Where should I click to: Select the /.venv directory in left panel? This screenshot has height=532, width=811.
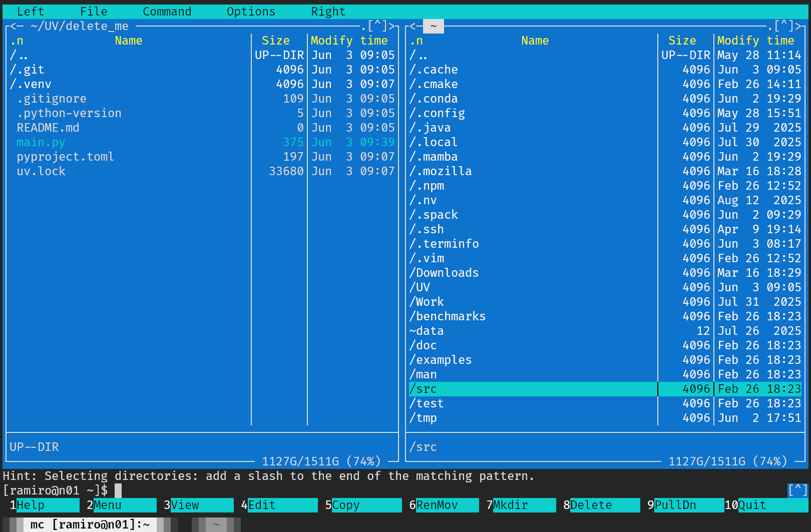[202, 84]
